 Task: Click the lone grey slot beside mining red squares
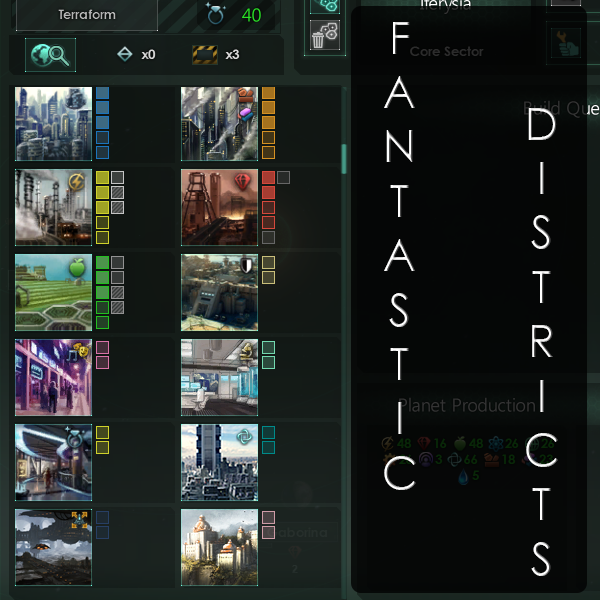(x=283, y=178)
